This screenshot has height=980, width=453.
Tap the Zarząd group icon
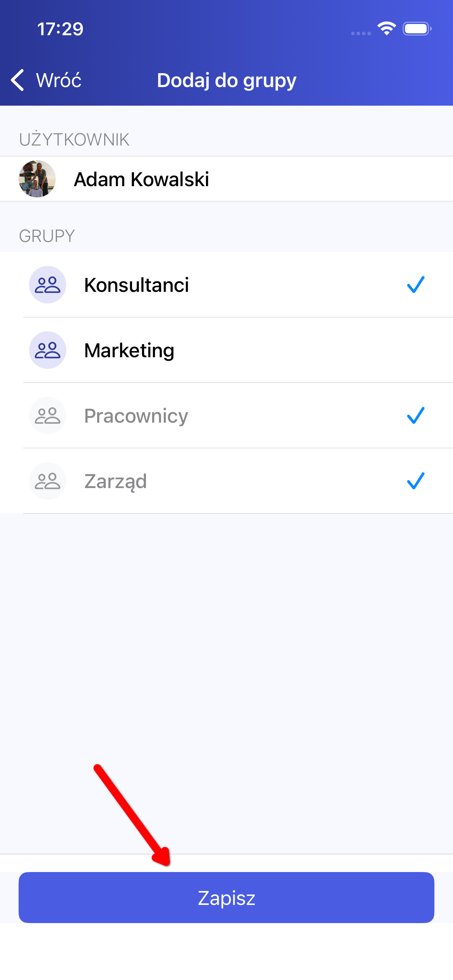point(48,481)
